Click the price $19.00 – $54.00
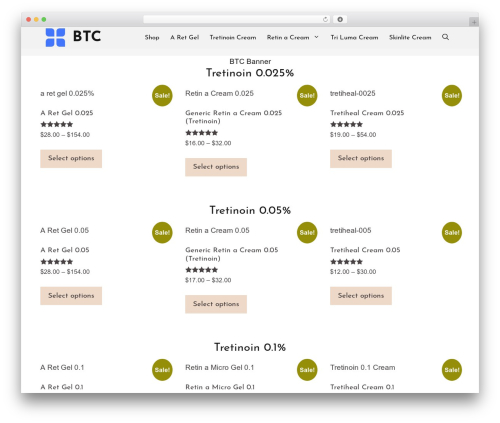 point(353,135)
